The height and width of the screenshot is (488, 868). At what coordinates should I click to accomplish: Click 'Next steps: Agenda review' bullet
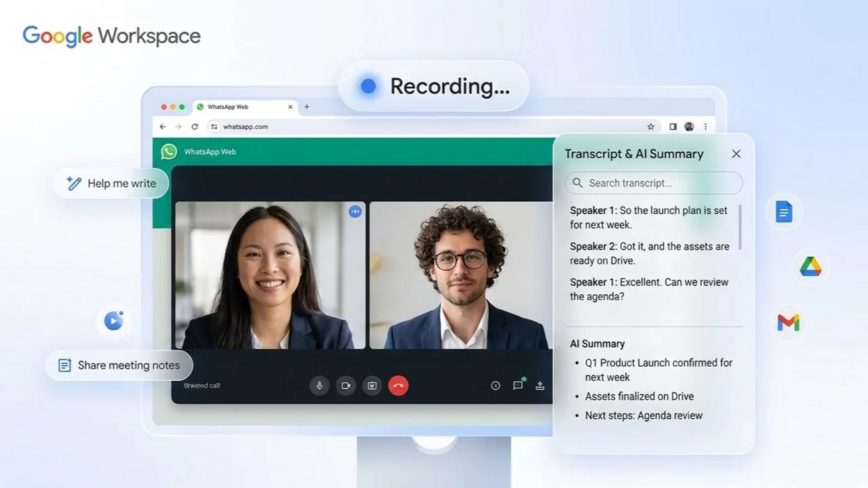[644, 415]
